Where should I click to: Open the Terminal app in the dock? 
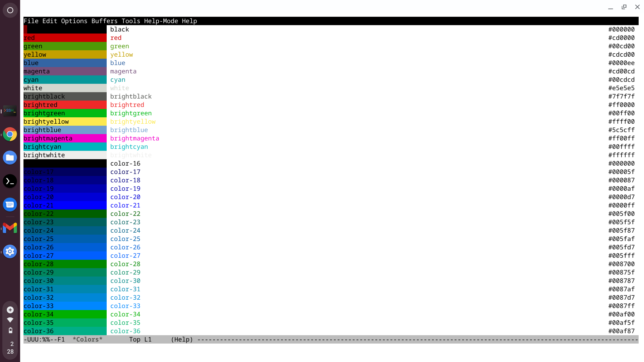pyautogui.click(x=10, y=181)
